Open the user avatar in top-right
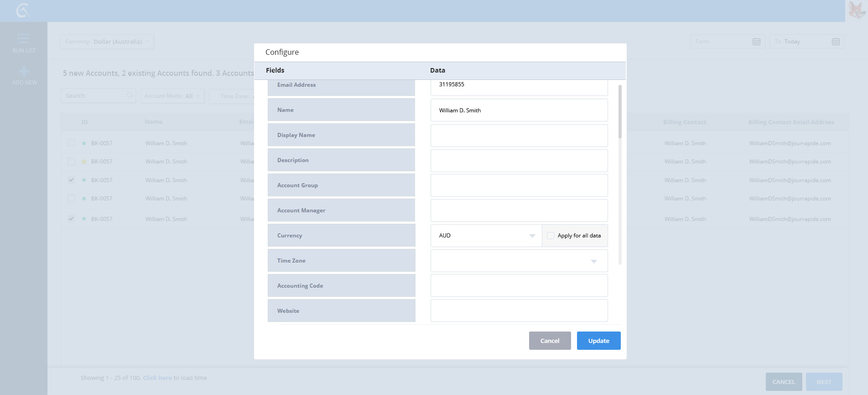Image resolution: width=868 pixels, height=395 pixels. [856, 11]
